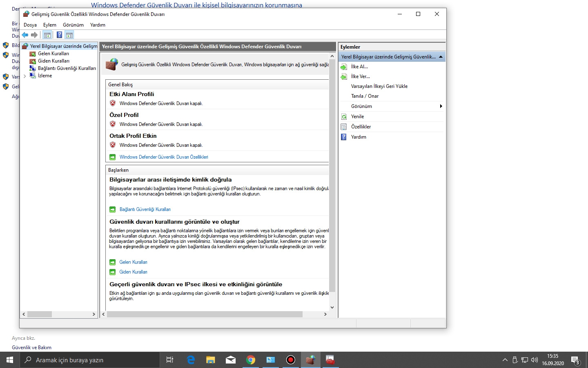Click the blue question mark Help toolbar icon

(59, 35)
